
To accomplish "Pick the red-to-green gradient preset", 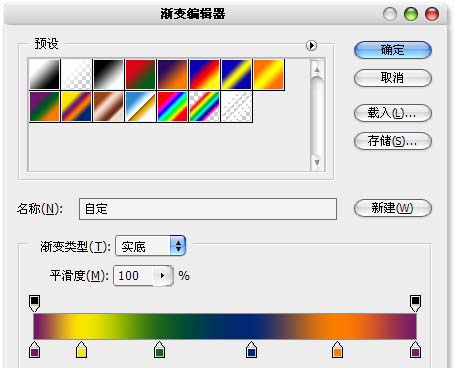I will click(140, 74).
